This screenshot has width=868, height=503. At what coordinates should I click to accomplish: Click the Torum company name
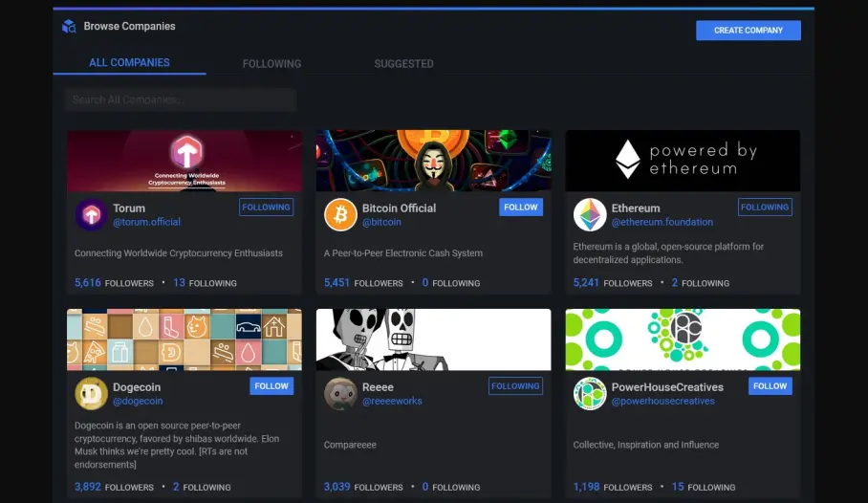tap(129, 208)
